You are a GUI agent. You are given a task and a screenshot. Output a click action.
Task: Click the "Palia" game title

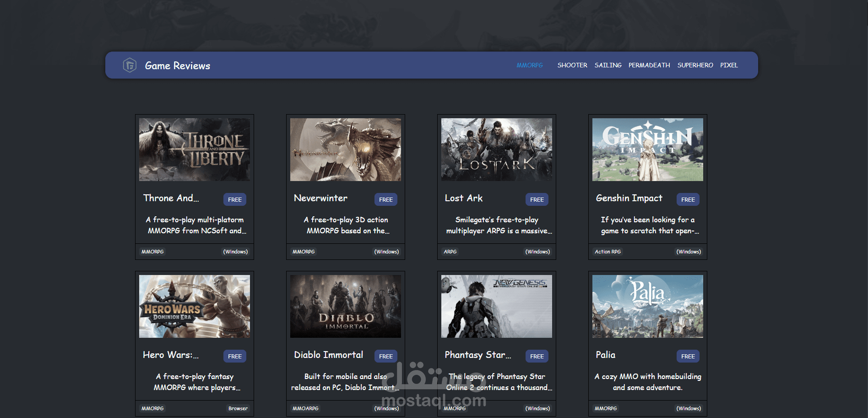606,355
